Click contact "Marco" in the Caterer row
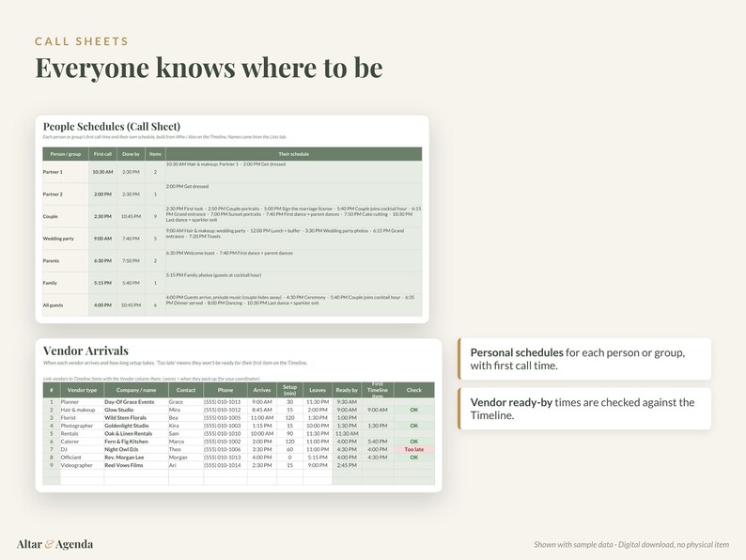746x560 pixels. coord(186,442)
